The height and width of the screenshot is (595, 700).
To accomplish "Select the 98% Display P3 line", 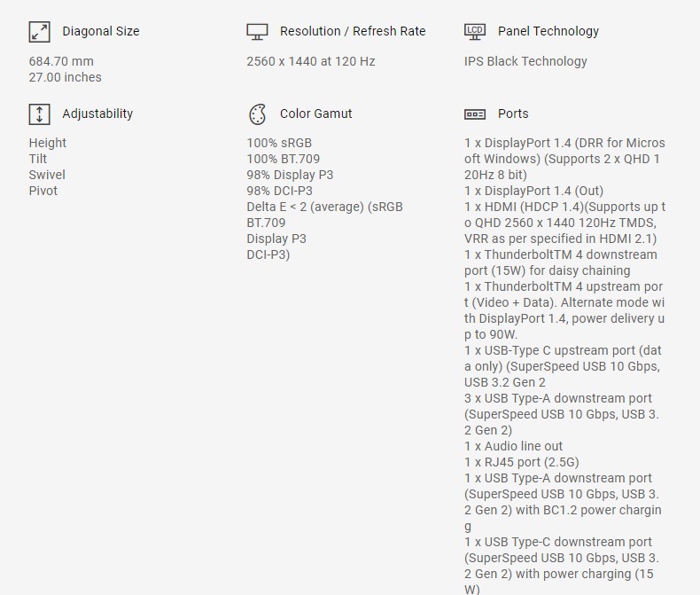I will 290,175.
